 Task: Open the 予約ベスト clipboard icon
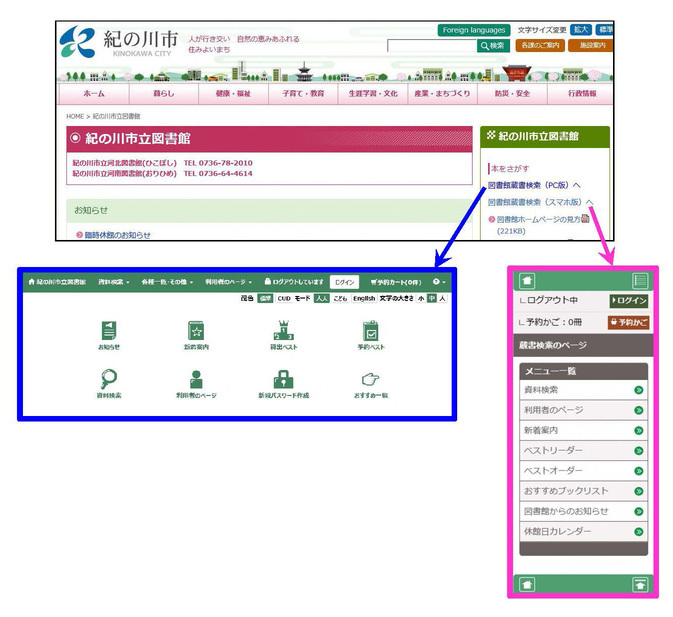pos(371,330)
